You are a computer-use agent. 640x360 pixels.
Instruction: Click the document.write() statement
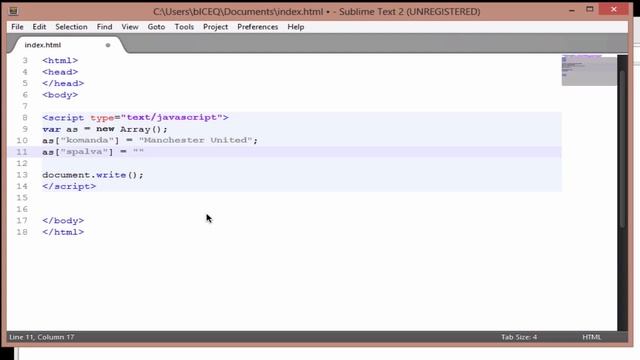[93, 175]
